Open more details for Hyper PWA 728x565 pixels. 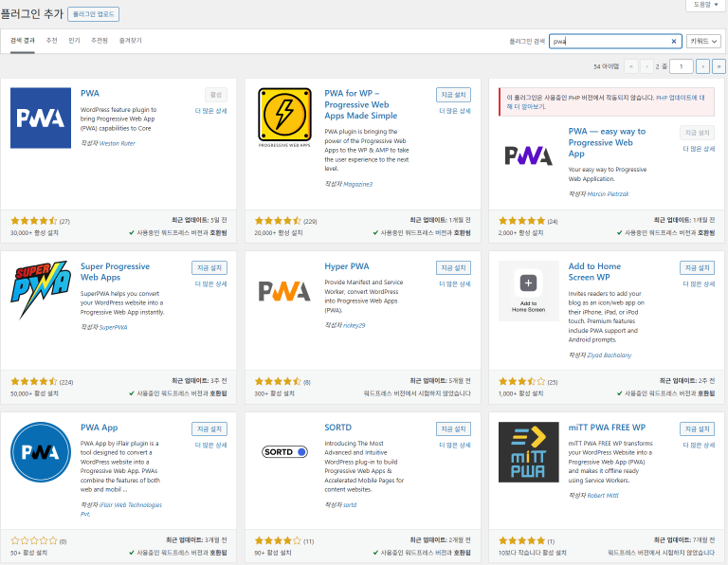click(x=455, y=284)
